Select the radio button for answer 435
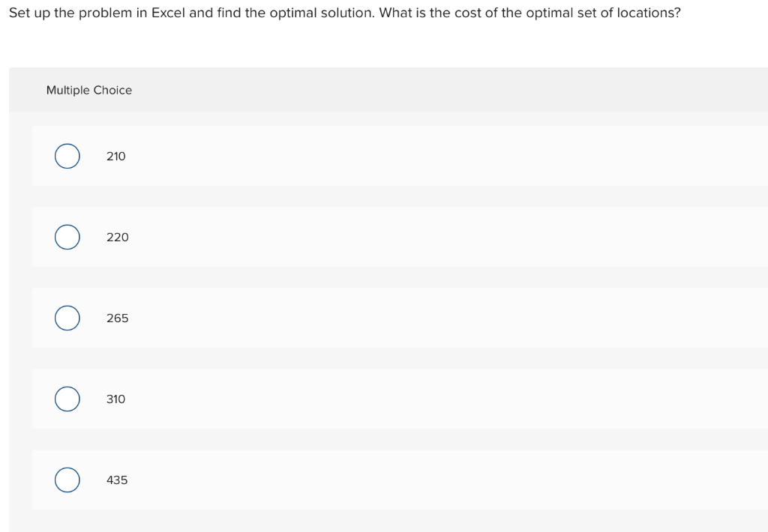Viewport: 768px width, 532px height. point(67,480)
